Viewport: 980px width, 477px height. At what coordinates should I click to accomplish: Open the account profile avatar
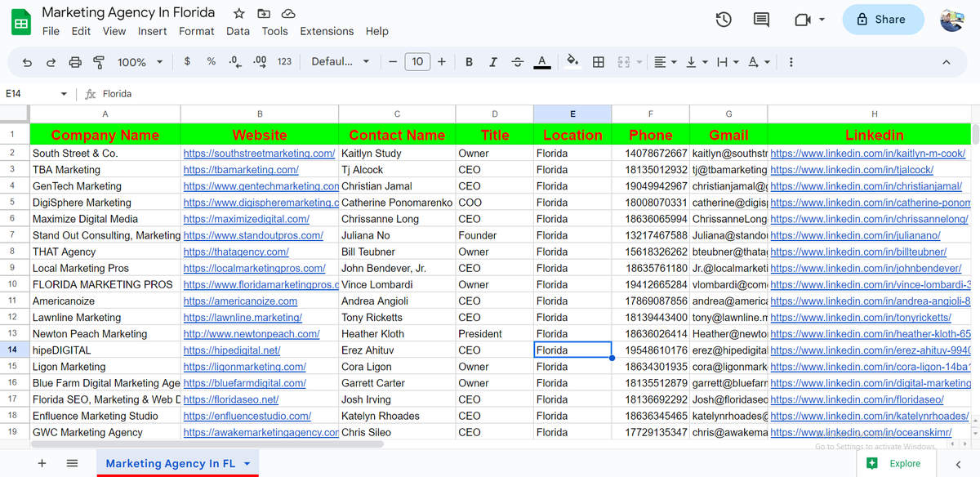tap(952, 20)
